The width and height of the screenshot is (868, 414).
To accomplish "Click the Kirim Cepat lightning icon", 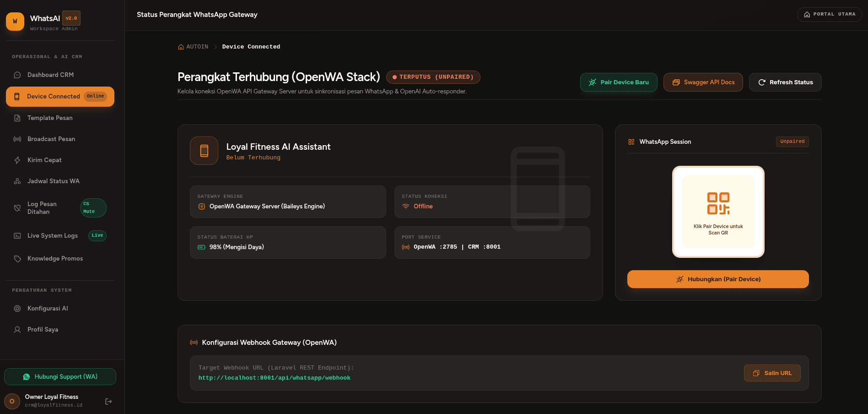I will point(17,160).
